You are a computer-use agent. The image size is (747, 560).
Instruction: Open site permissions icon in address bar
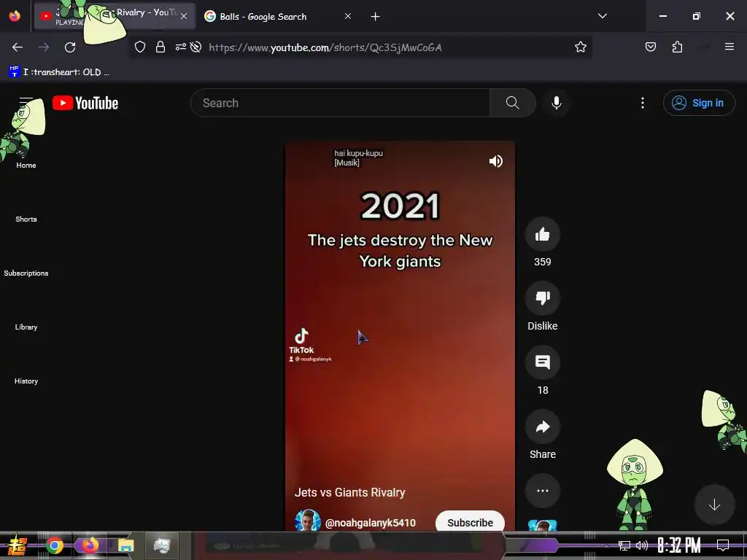(x=181, y=47)
